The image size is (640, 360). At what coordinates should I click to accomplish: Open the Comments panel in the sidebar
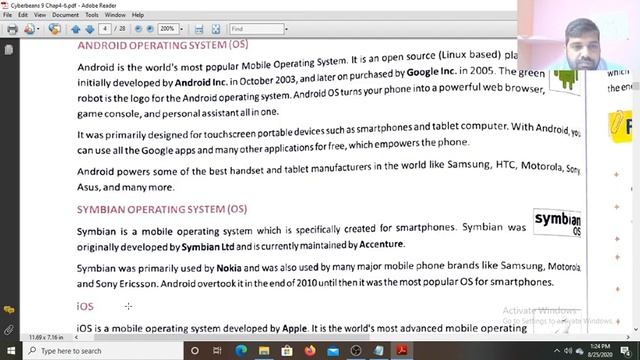pyautogui.click(x=9, y=310)
